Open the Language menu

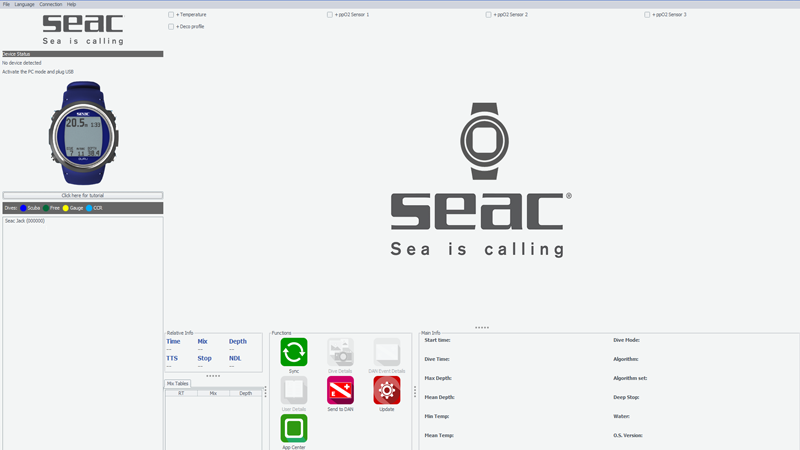coord(24,4)
